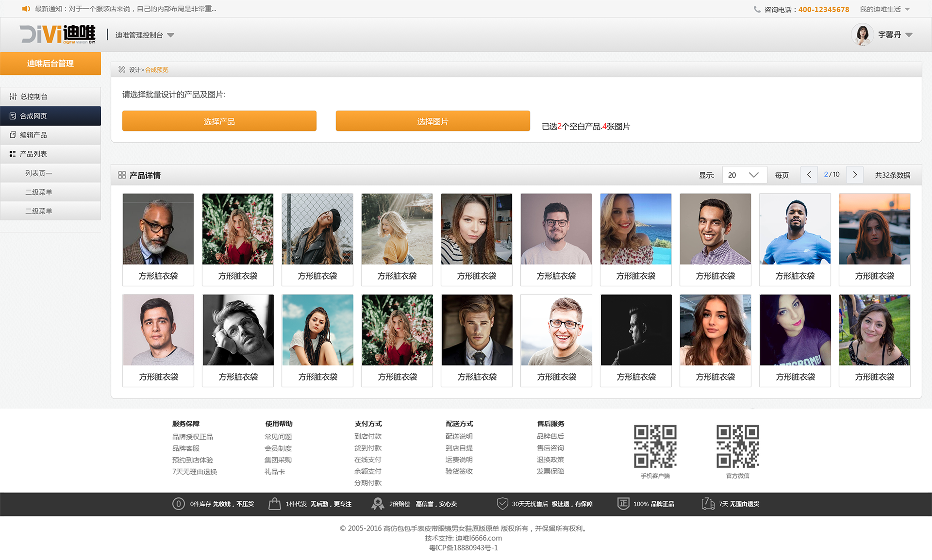Open 产品列表 sidebar menu
Viewport: 932px width, 560px height.
click(33, 154)
